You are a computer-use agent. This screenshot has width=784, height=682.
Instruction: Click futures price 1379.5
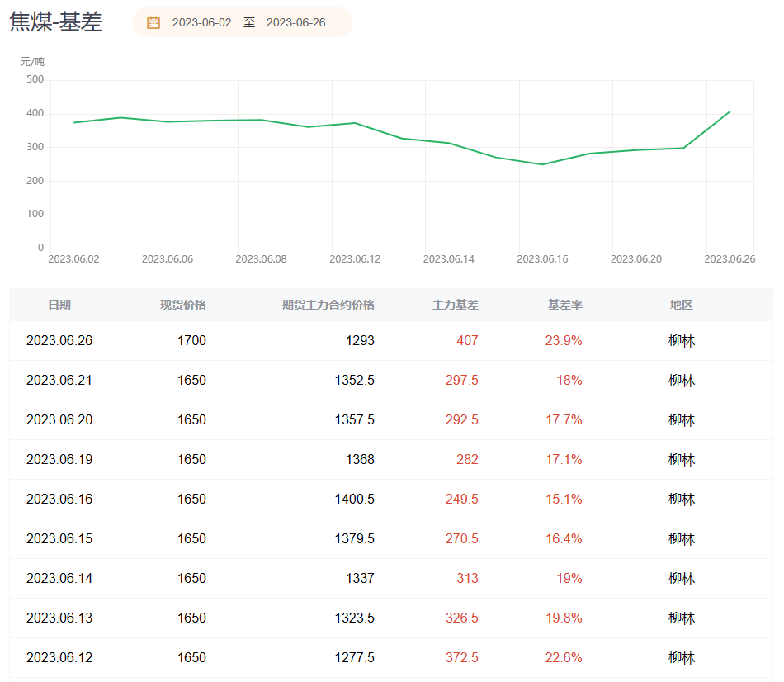pyautogui.click(x=355, y=538)
